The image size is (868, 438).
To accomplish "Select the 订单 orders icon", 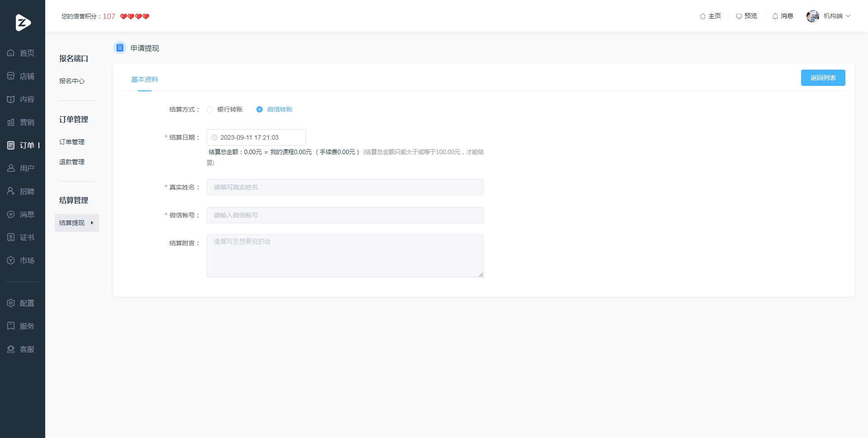I will (x=11, y=145).
